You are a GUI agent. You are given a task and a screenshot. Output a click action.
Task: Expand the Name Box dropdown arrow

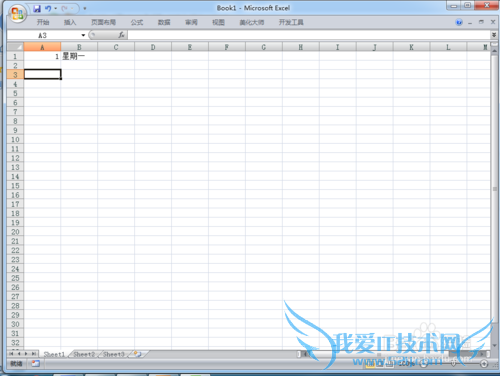click(x=83, y=35)
